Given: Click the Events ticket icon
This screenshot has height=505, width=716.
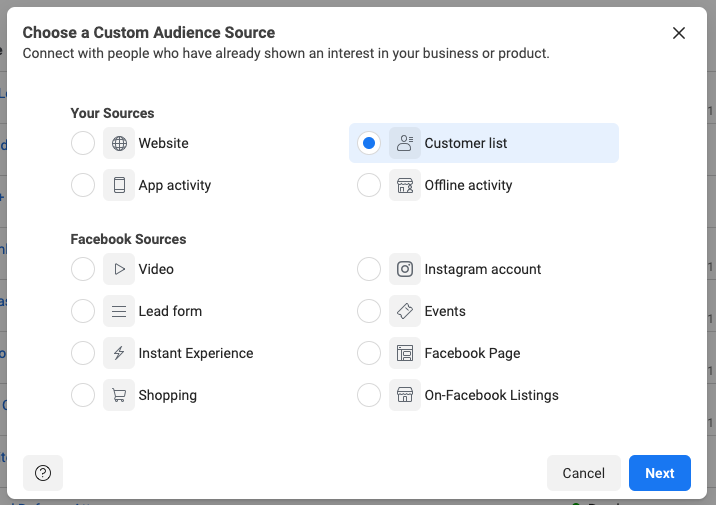Looking at the screenshot, I should [x=405, y=311].
